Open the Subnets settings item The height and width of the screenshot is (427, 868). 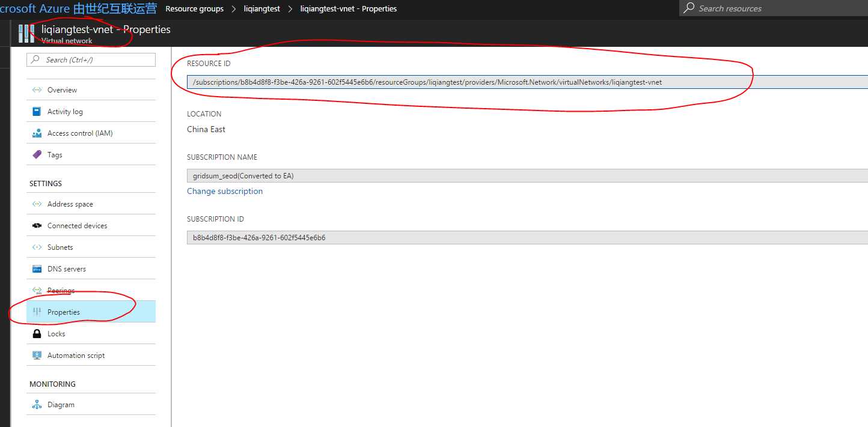click(x=91, y=247)
